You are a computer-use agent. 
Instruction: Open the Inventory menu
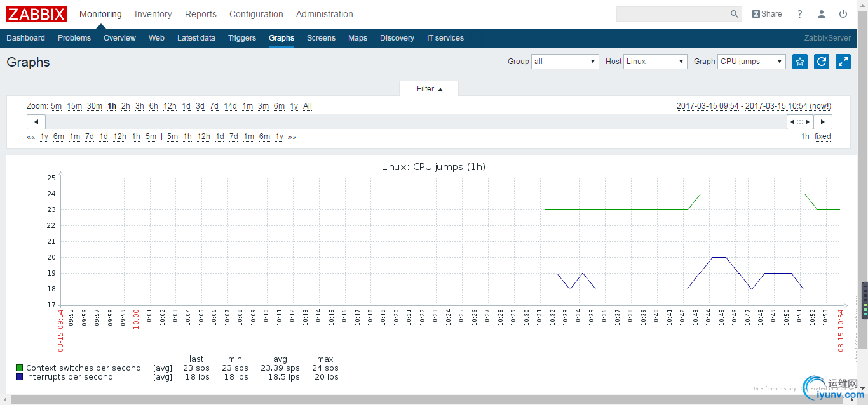tap(153, 14)
